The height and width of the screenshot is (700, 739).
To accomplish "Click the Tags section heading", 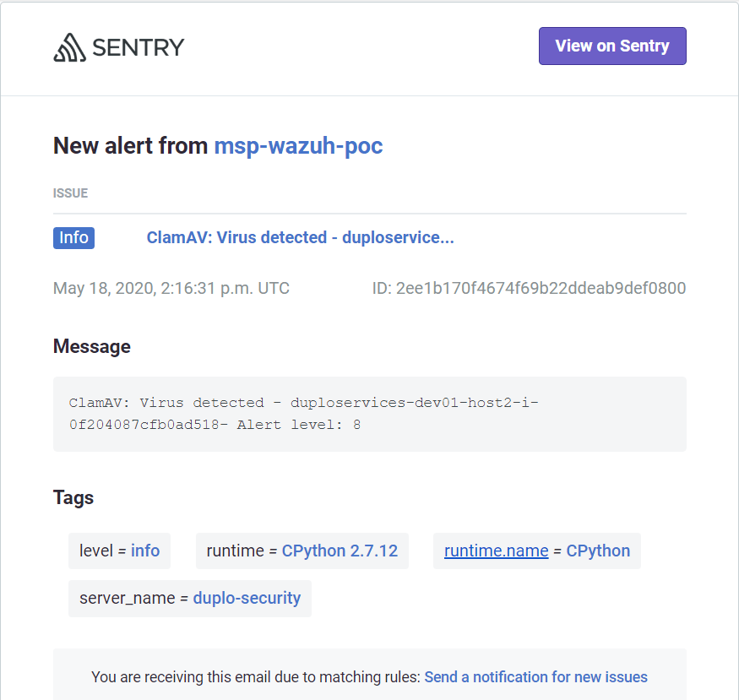I will [x=73, y=497].
